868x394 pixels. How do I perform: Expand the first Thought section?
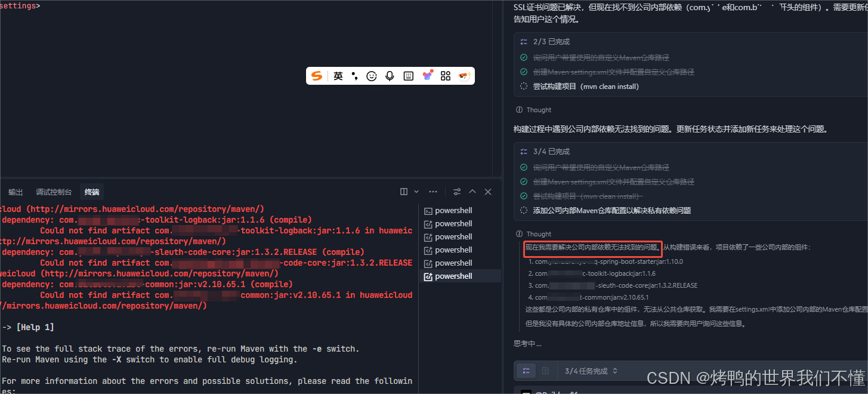[533, 110]
